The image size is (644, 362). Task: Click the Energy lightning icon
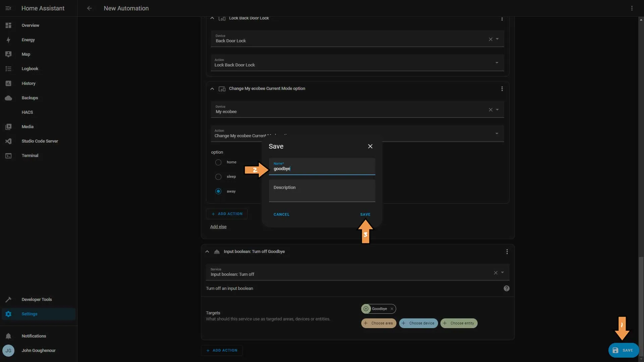click(8, 40)
